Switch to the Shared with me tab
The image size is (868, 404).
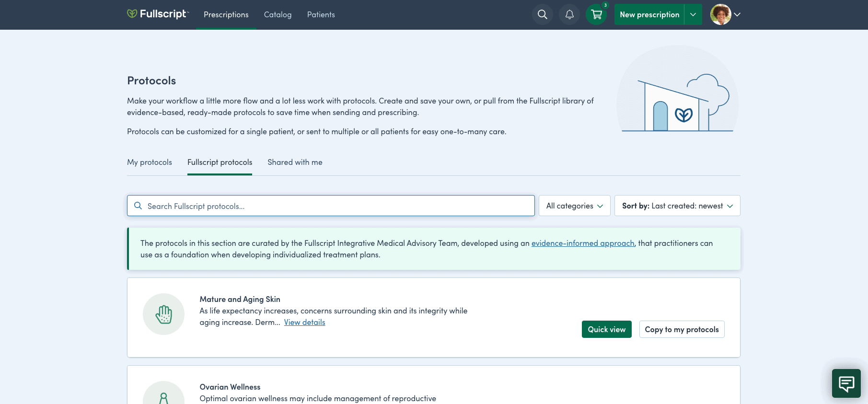coord(295,162)
